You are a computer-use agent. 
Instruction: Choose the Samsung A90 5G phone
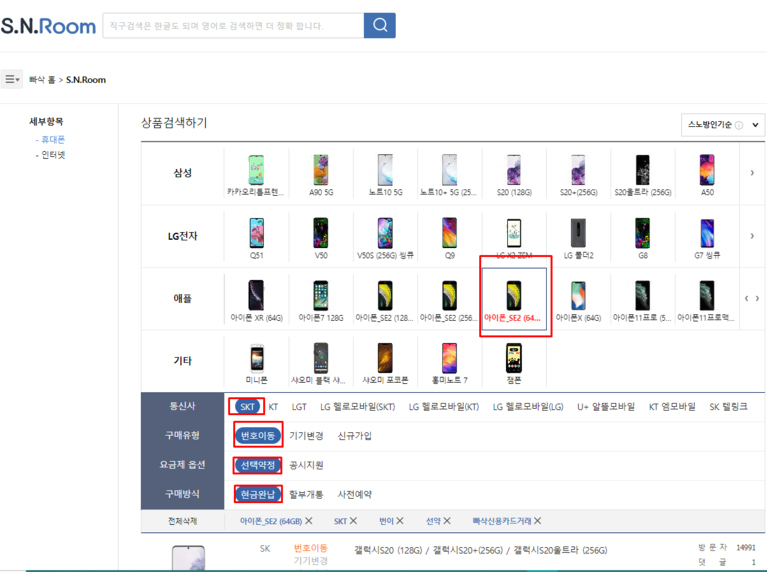click(x=321, y=175)
